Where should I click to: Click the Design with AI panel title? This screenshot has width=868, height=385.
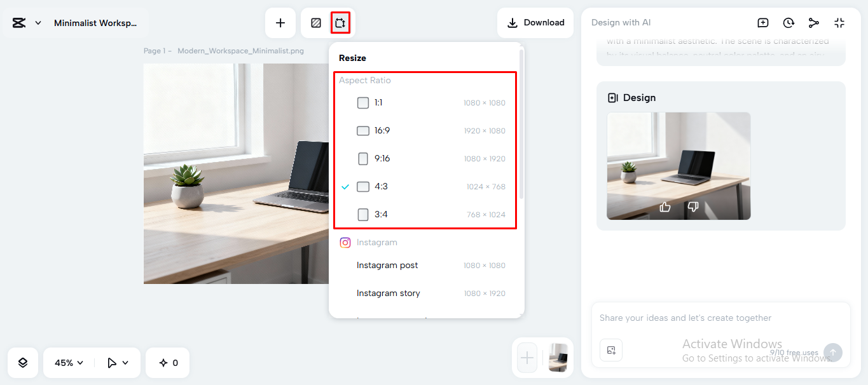[621, 23]
